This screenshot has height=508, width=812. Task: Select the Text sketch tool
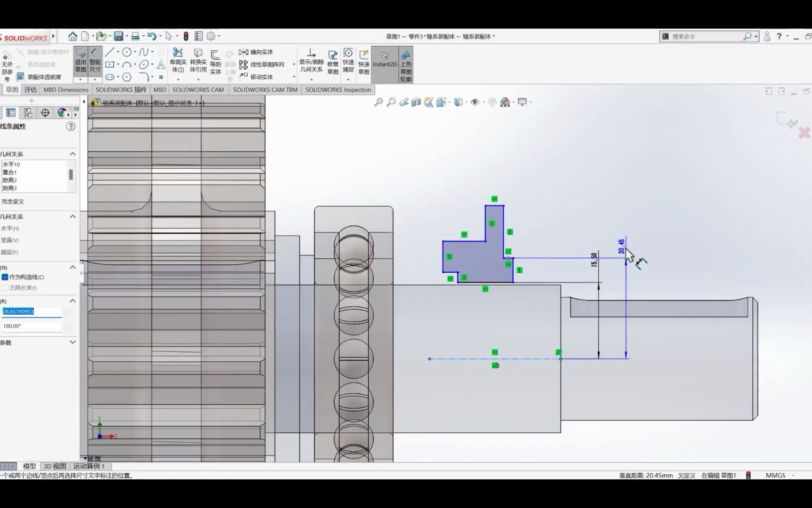pos(161,64)
